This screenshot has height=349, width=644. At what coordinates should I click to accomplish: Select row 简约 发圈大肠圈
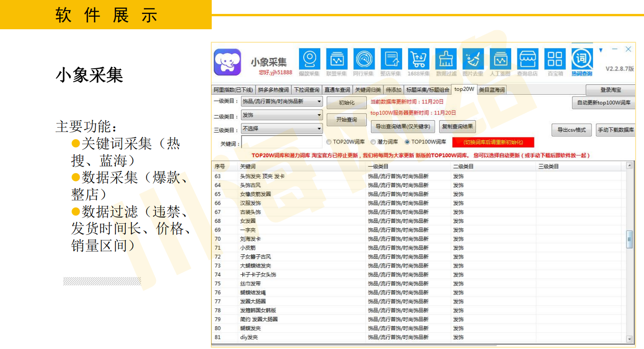point(419,319)
